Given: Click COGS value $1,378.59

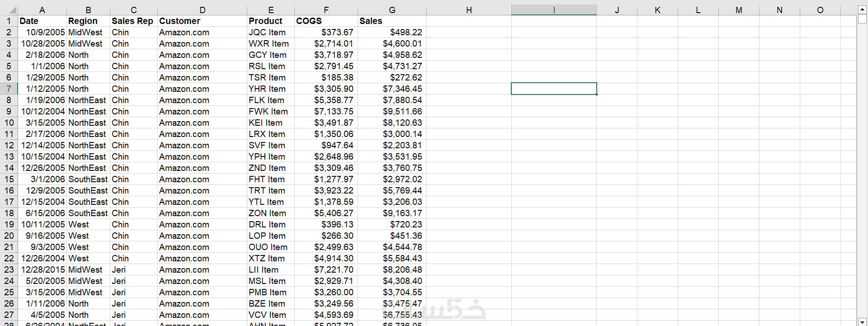Looking at the screenshot, I should click(326, 202).
